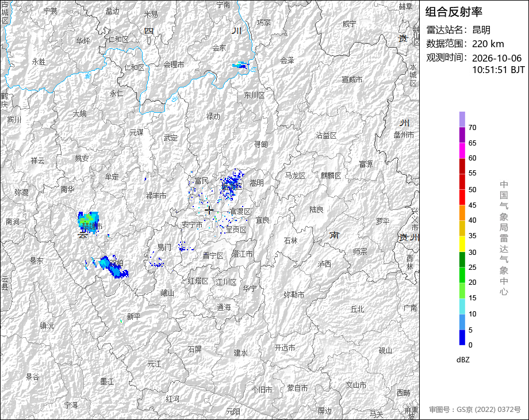
Task: Click the 禄劝 label north of Kunming
Action: tap(213, 116)
